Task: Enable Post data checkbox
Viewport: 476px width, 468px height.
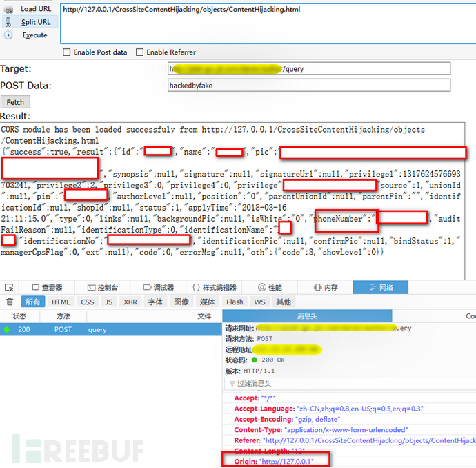Action: pos(66,52)
